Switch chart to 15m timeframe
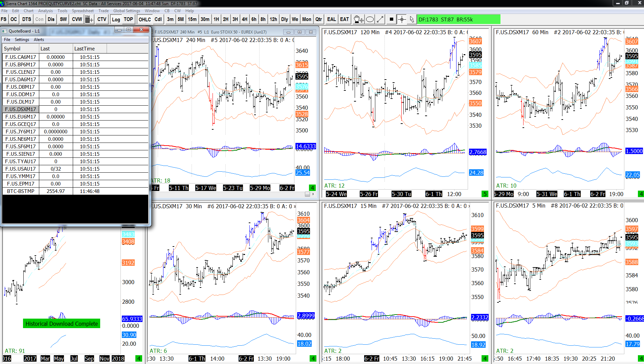The image size is (644, 364). pyautogui.click(x=192, y=19)
